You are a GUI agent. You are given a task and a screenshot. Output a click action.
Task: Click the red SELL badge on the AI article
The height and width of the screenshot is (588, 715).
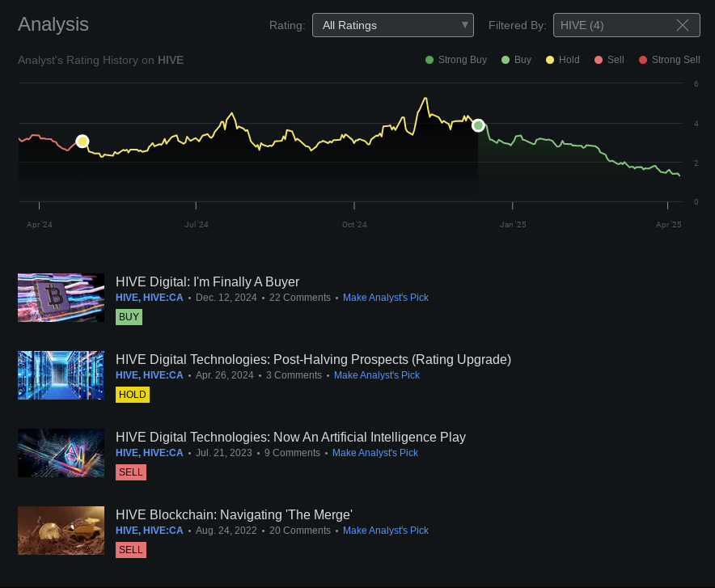point(130,472)
